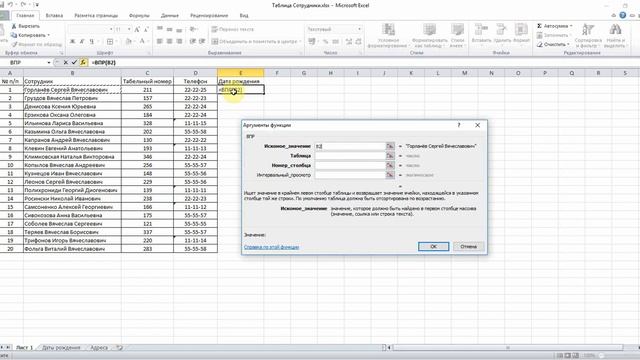
Task: Confirm formula entry with the checkmark icon
Action: point(74,62)
